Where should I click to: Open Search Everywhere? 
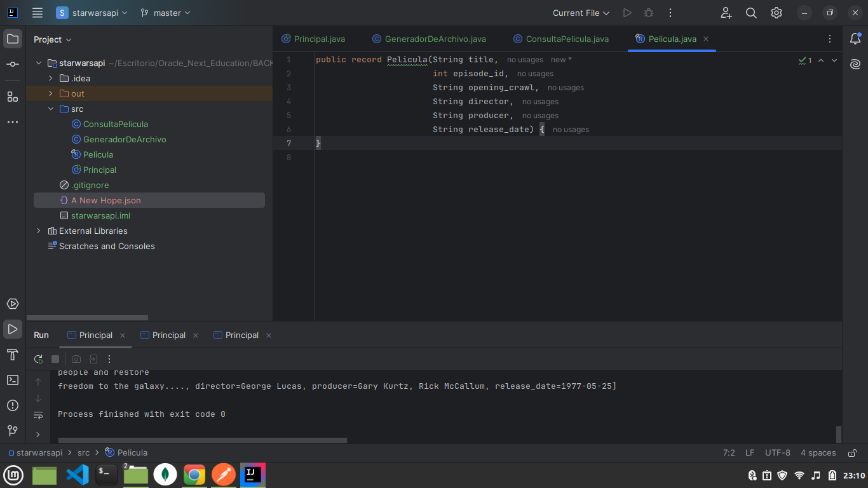pos(751,13)
